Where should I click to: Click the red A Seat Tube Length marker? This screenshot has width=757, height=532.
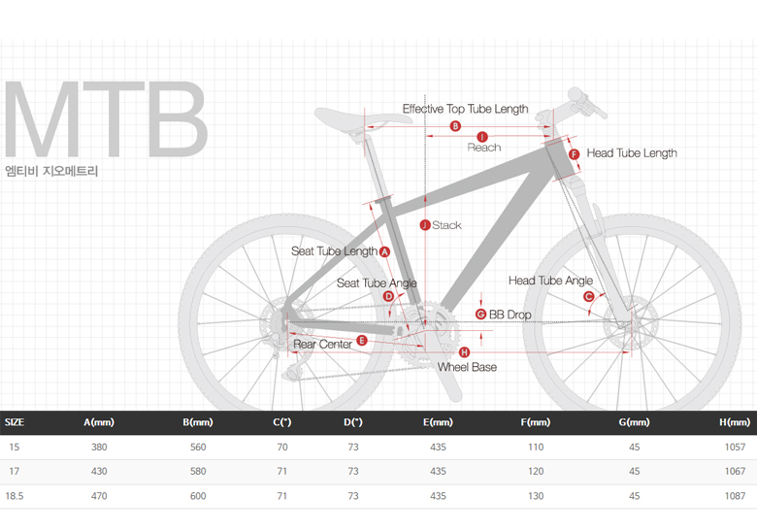[384, 251]
